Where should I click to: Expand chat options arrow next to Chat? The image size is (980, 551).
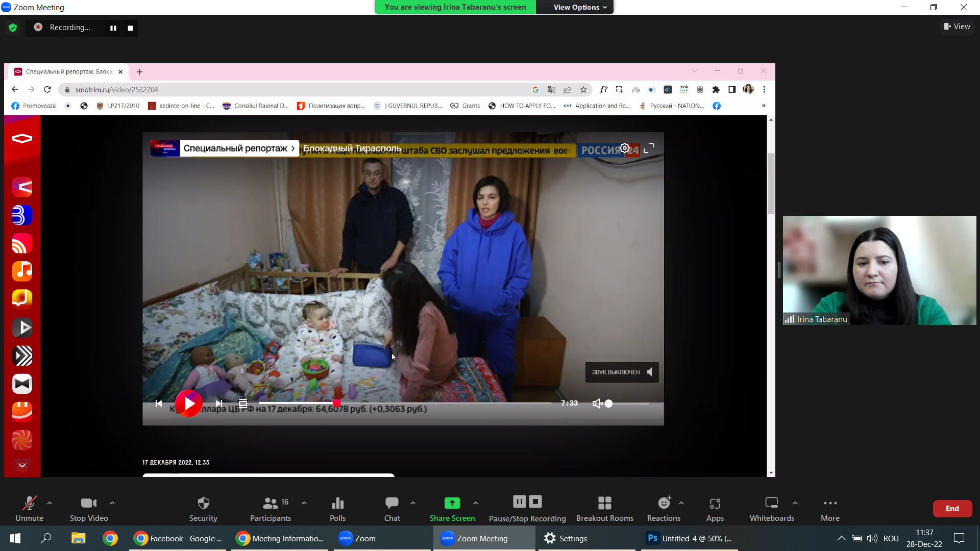[x=413, y=503]
